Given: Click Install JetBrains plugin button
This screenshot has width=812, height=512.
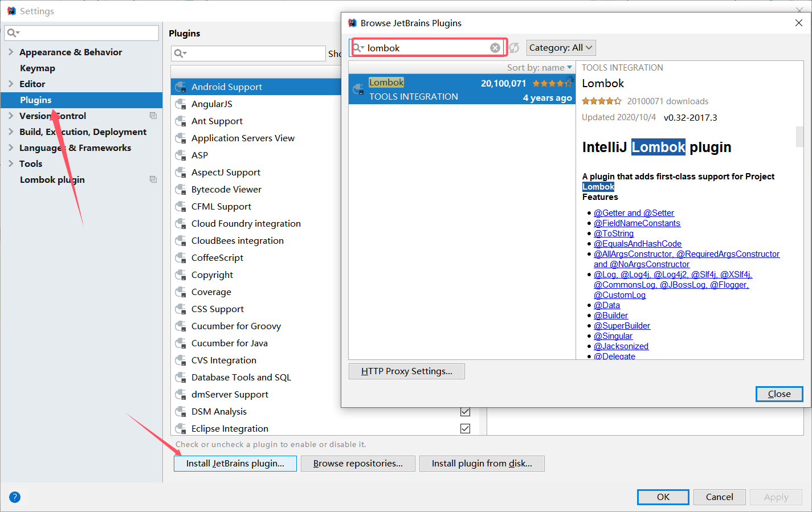Looking at the screenshot, I should (235, 464).
